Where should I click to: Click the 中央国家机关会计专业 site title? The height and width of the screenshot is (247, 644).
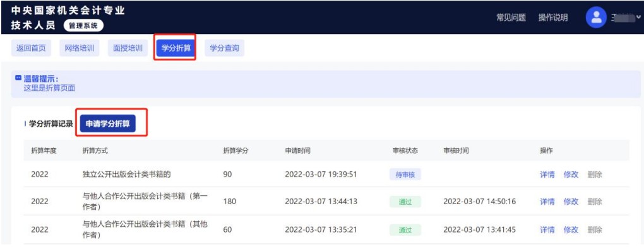(68, 11)
